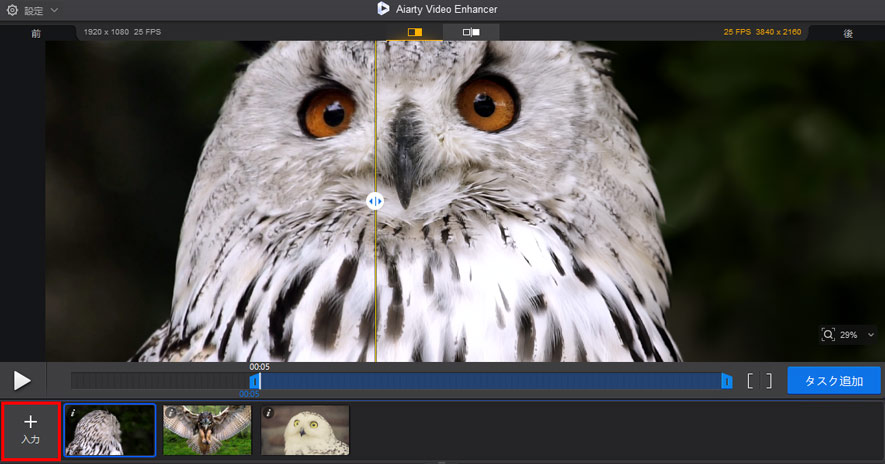
Task: Click the trim end marker
Action: click(727, 382)
